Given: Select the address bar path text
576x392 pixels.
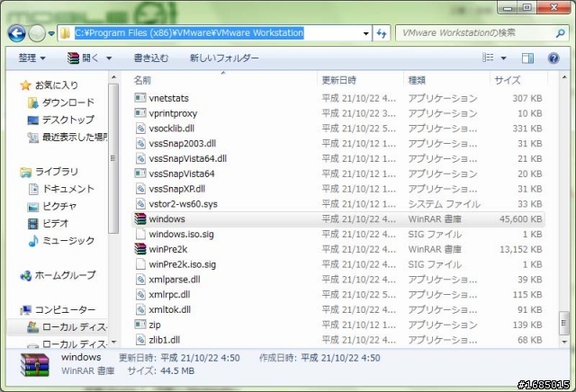Looking at the screenshot, I should [189, 33].
